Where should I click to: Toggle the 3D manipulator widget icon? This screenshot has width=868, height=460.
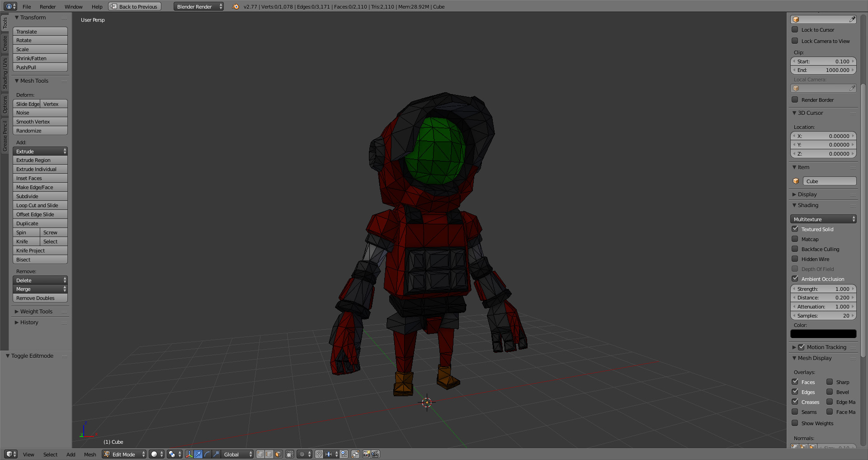click(189, 454)
